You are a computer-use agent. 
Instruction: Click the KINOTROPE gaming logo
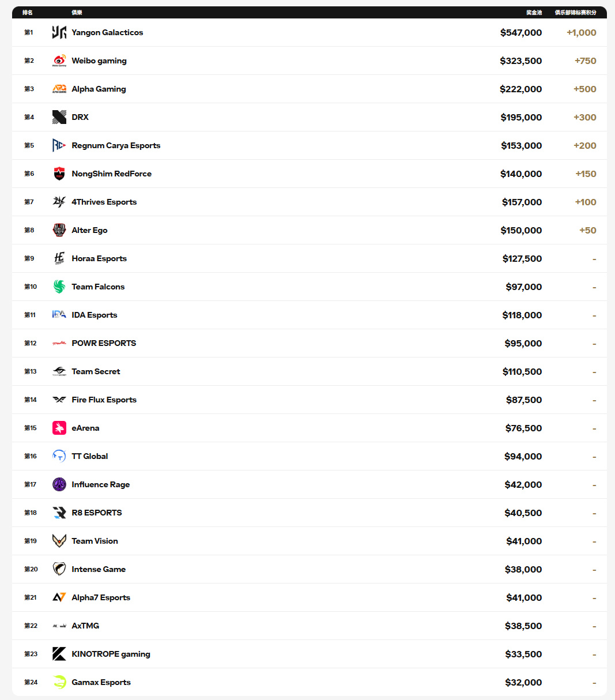click(x=59, y=654)
